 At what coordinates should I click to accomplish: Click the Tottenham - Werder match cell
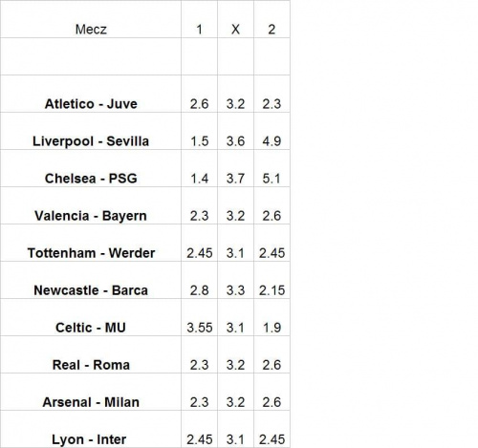[x=91, y=243]
